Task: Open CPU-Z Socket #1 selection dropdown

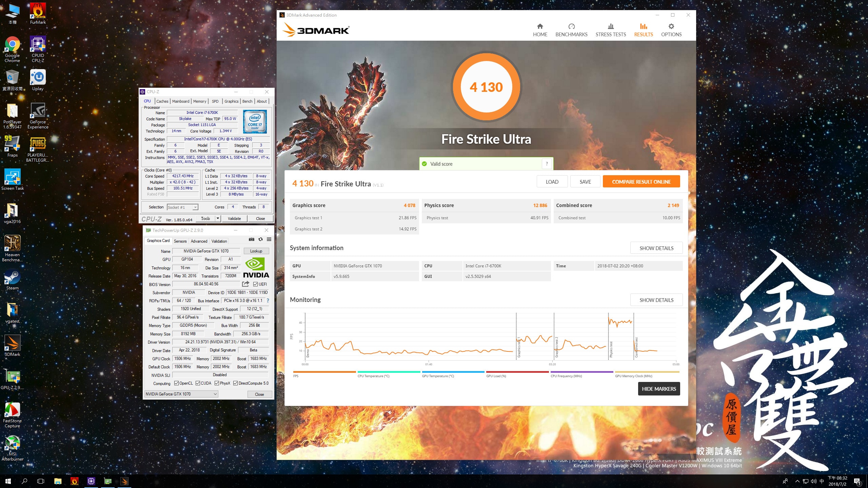Action: click(x=195, y=207)
